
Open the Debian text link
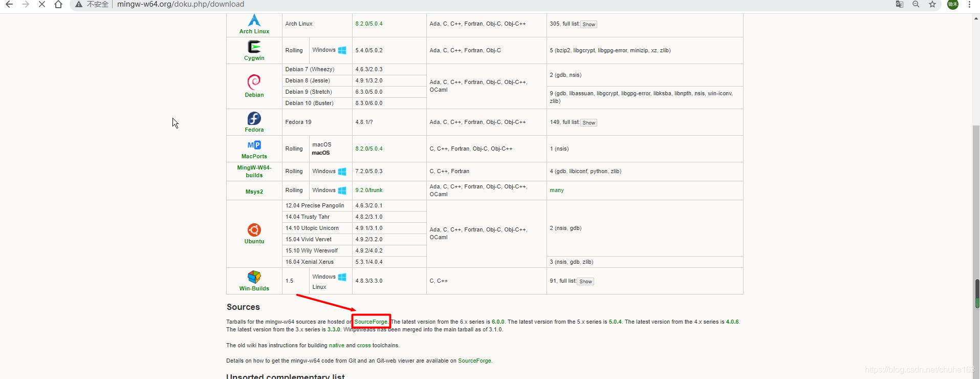254,95
